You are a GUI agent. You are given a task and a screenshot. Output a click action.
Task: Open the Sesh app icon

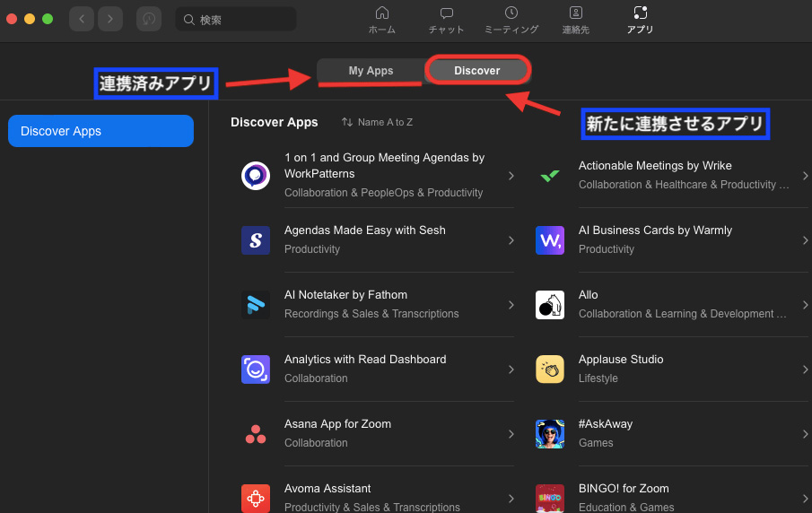pos(256,240)
